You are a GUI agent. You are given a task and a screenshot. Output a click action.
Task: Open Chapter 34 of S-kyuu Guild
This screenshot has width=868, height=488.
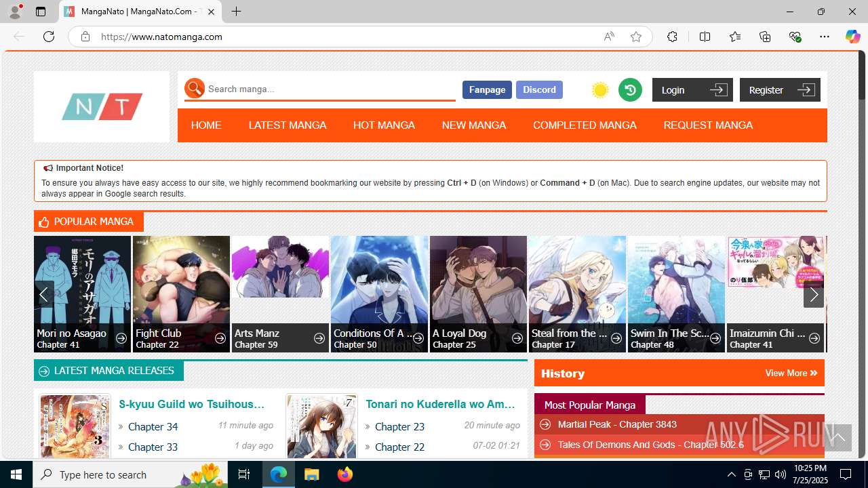pyautogui.click(x=153, y=426)
